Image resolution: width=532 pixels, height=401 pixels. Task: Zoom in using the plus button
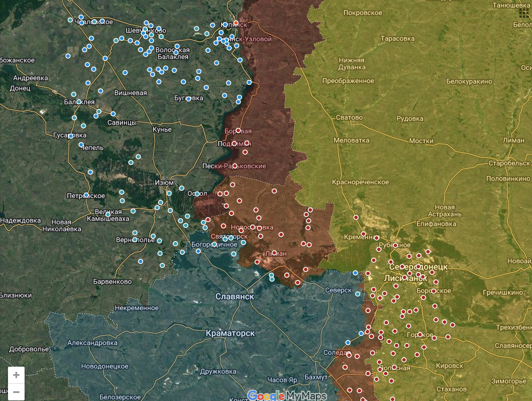(16, 375)
